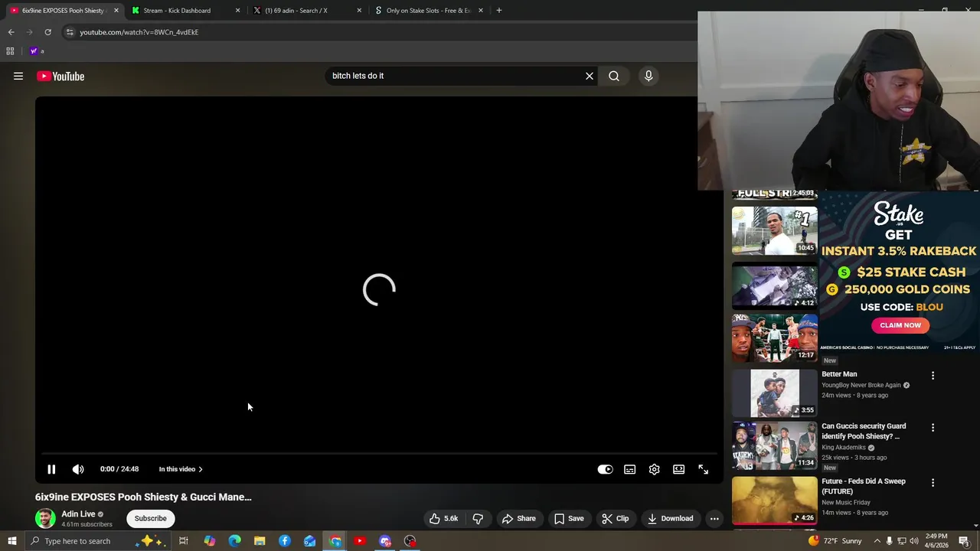The width and height of the screenshot is (980, 551).
Task: Start voice search with the microphone
Action: (648, 76)
